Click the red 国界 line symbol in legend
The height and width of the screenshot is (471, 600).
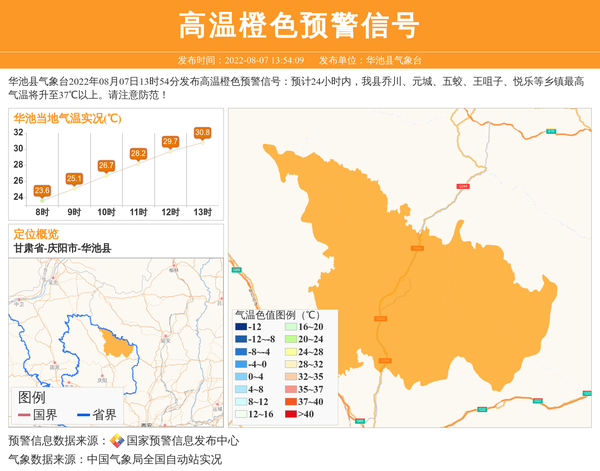(24, 415)
